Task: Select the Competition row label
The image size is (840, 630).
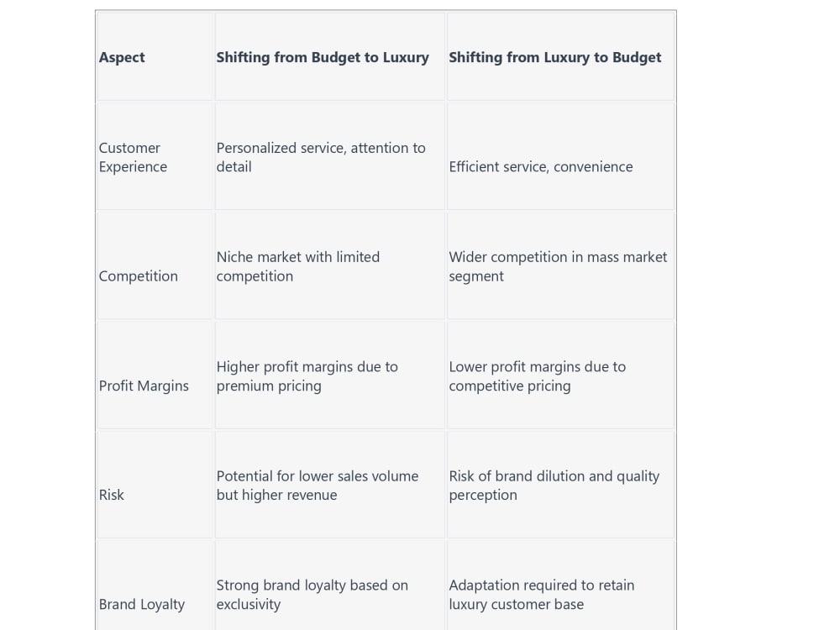Action: [139, 276]
